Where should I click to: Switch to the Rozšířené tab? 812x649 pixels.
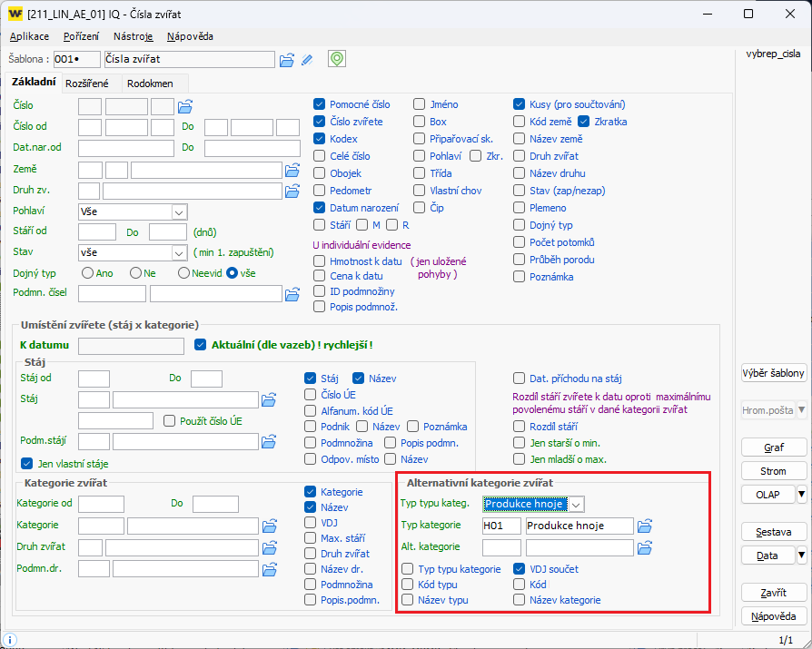(86, 84)
